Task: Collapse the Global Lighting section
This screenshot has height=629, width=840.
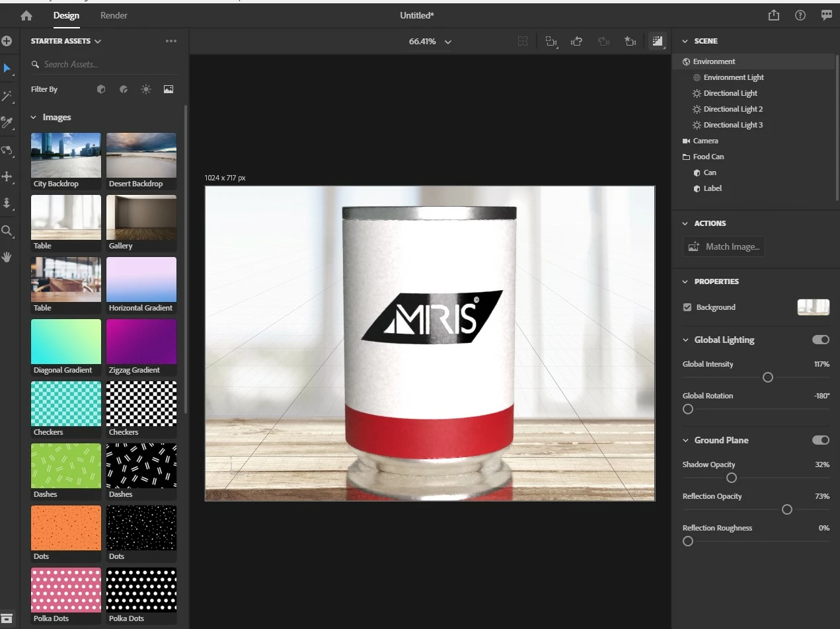Action: point(685,340)
